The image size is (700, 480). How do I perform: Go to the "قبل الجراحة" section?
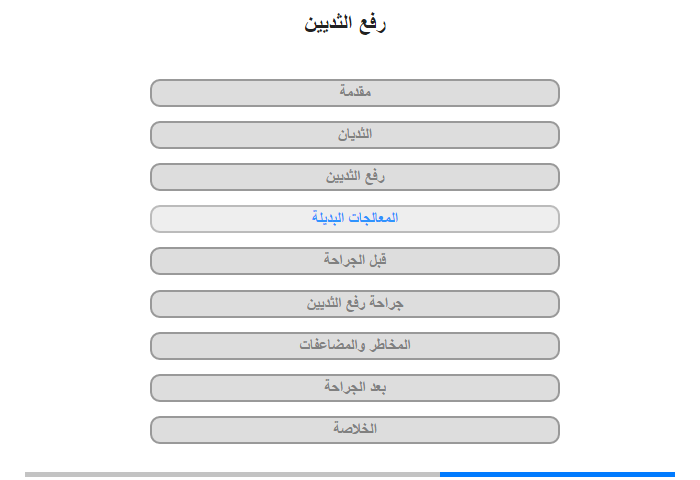355,261
